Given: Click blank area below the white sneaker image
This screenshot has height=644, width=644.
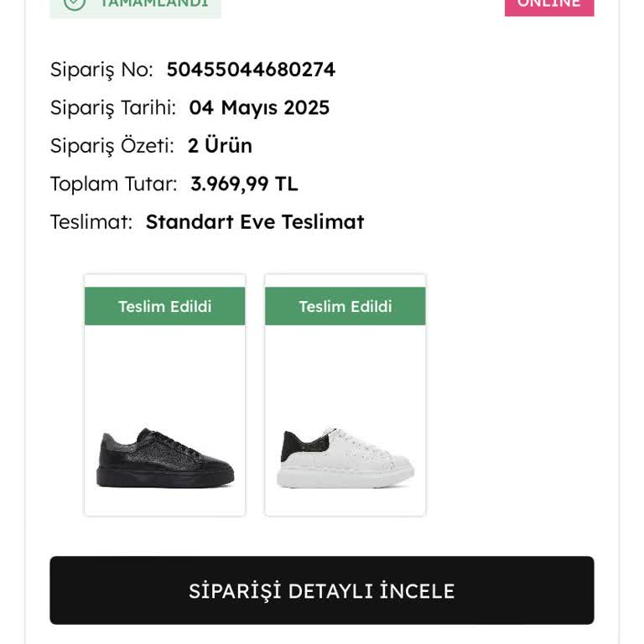Looking at the screenshot, I should (345, 503).
